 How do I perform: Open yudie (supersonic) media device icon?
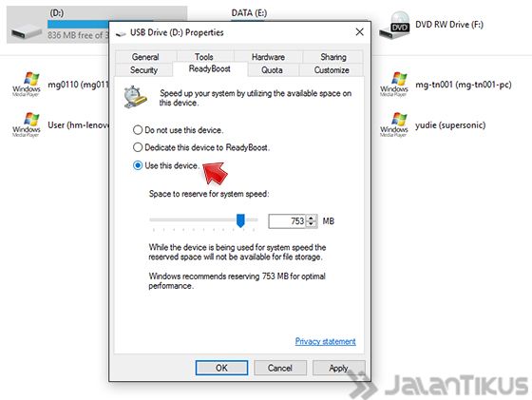(394, 124)
